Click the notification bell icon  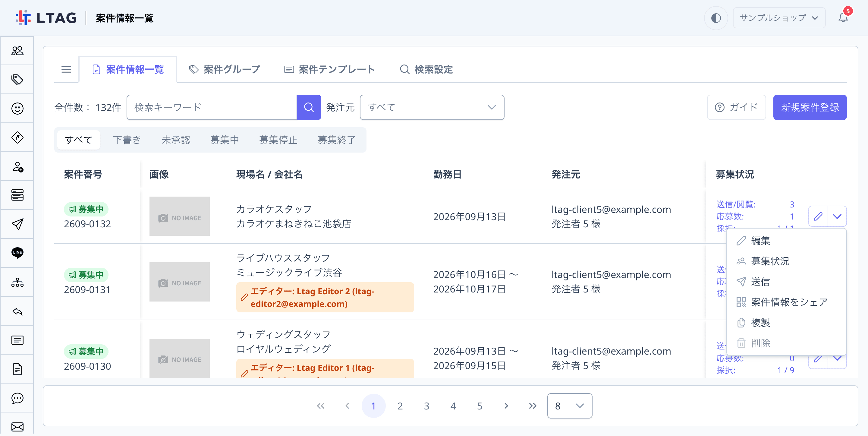843,17
